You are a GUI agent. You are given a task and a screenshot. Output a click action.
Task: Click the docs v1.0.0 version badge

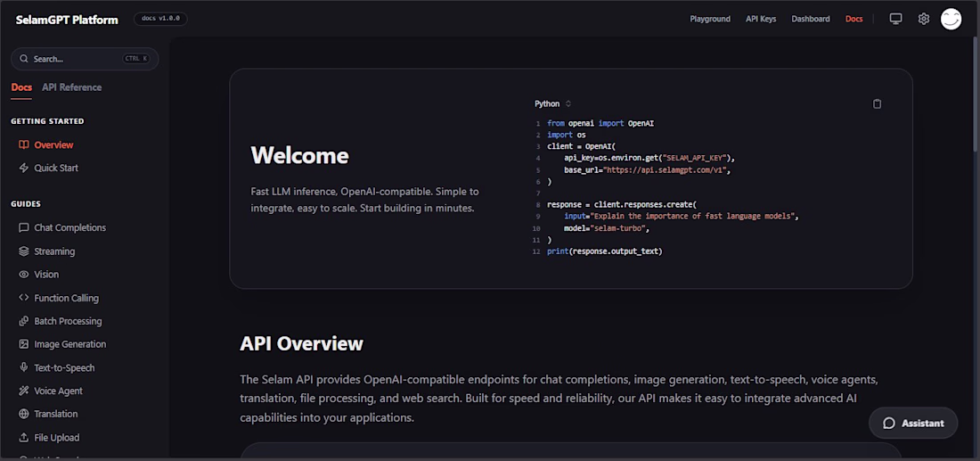[x=160, y=19]
